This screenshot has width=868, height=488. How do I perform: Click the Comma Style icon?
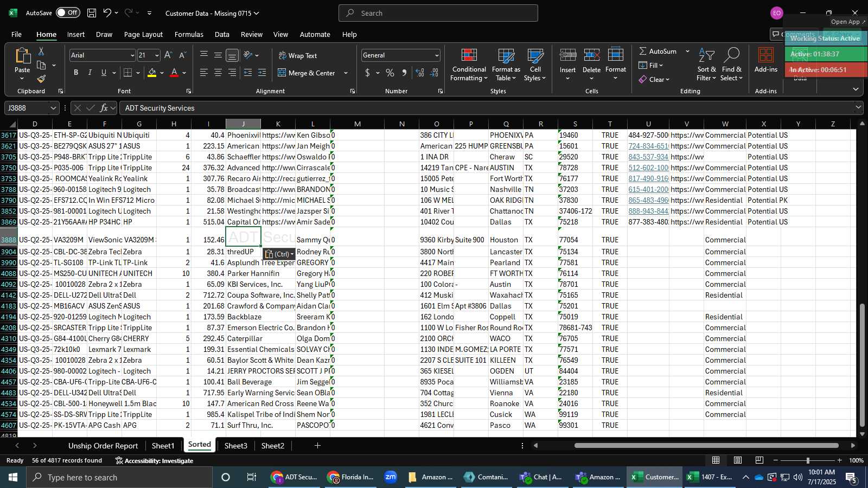tap(404, 73)
